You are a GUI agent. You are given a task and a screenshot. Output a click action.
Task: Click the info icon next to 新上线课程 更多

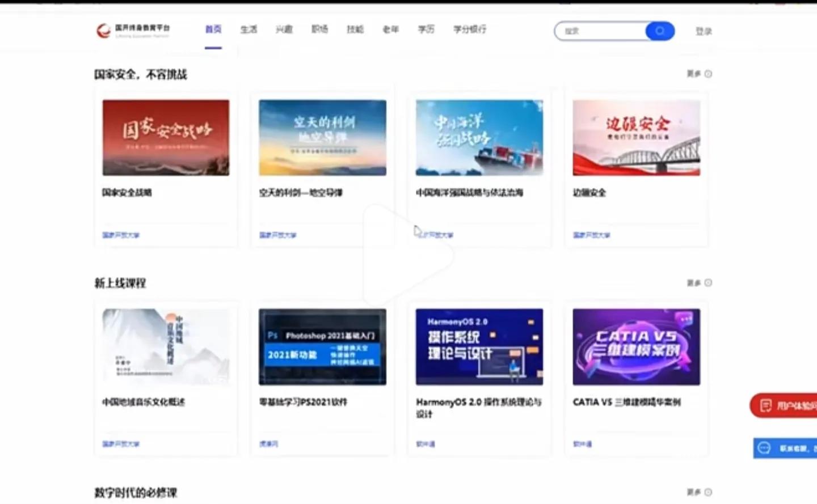pyautogui.click(x=708, y=282)
